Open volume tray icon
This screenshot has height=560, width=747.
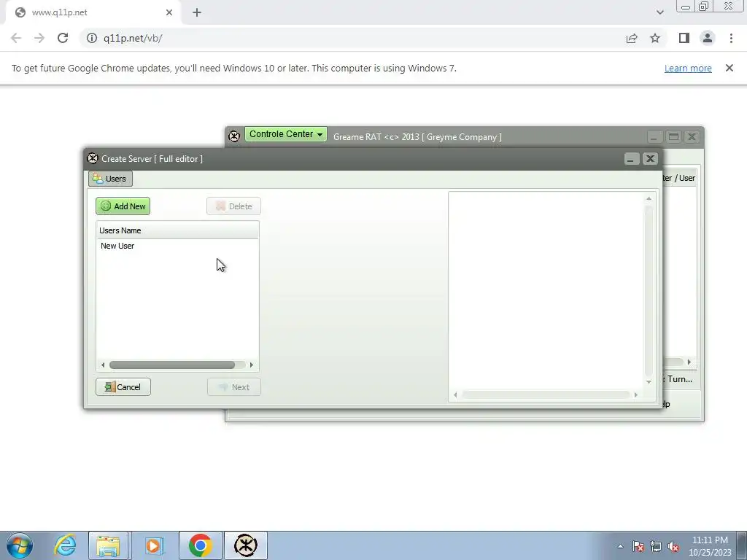coord(673,546)
